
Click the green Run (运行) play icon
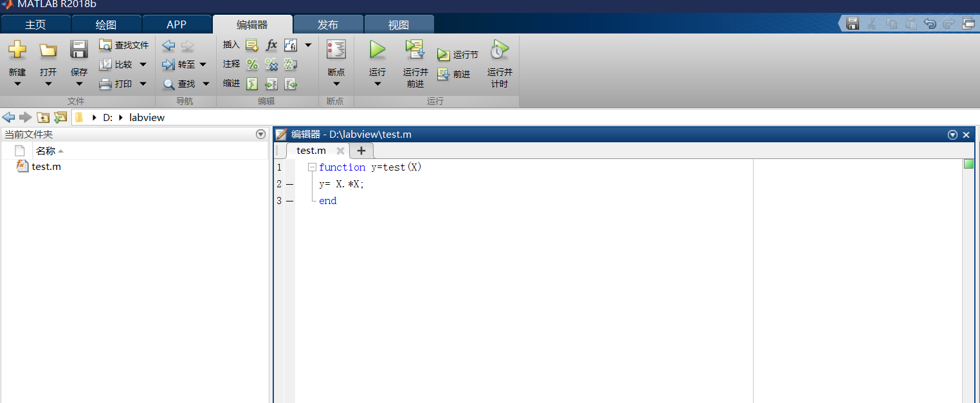click(377, 50)
